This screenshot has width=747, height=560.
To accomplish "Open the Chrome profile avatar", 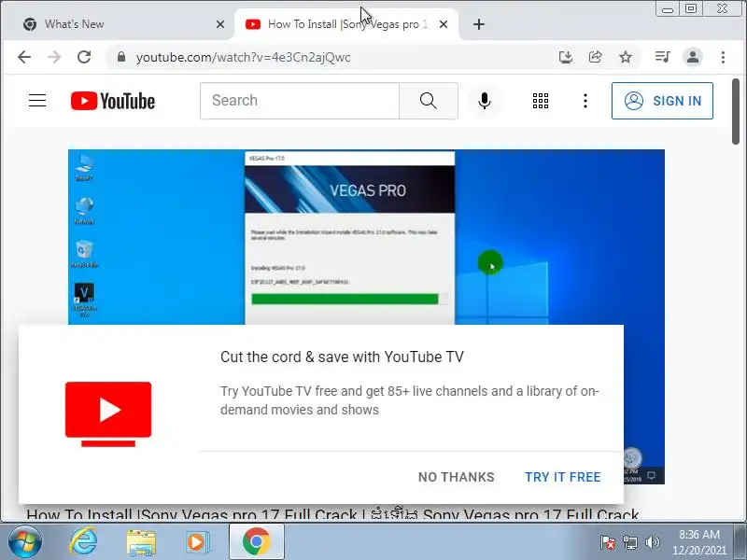I will pyautogui.click(x=693, y=57).
